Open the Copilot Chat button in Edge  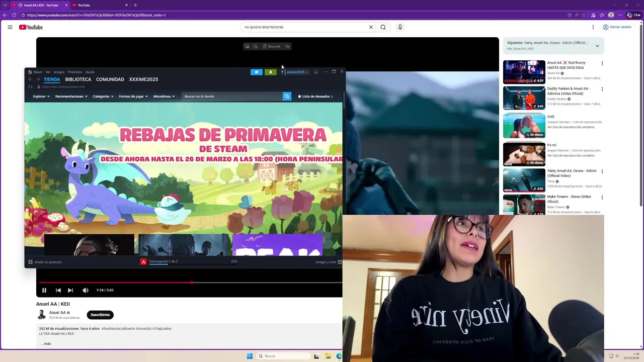633,15
